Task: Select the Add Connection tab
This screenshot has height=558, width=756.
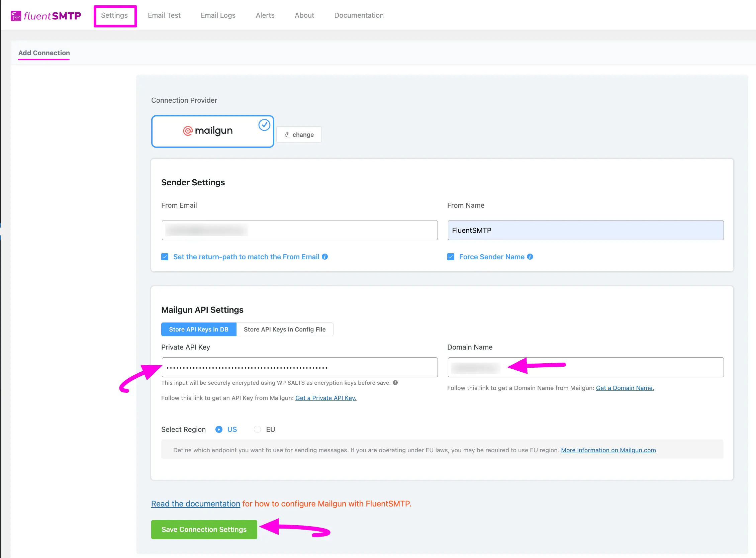Action: pyautogui.click(x=44, y=53)
